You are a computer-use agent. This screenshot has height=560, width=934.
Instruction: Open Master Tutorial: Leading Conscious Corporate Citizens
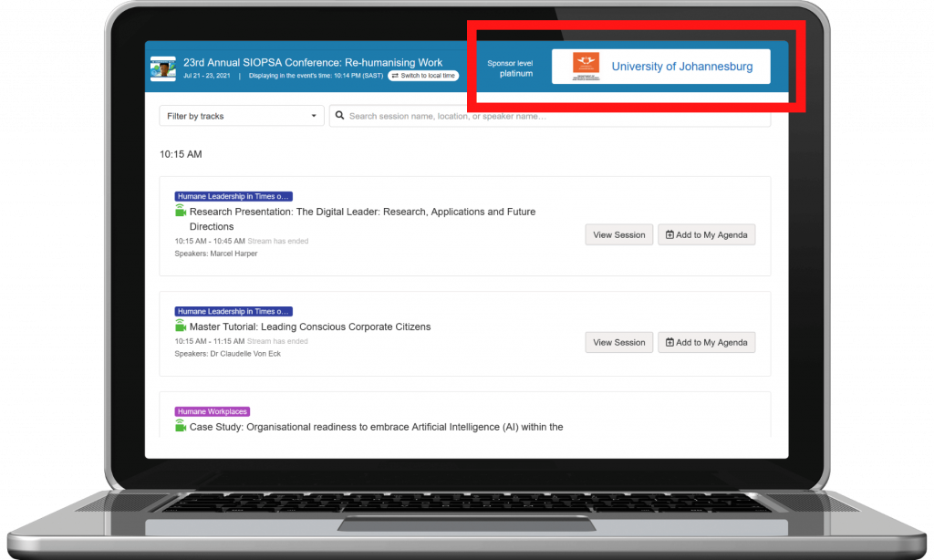coord(310,327)
